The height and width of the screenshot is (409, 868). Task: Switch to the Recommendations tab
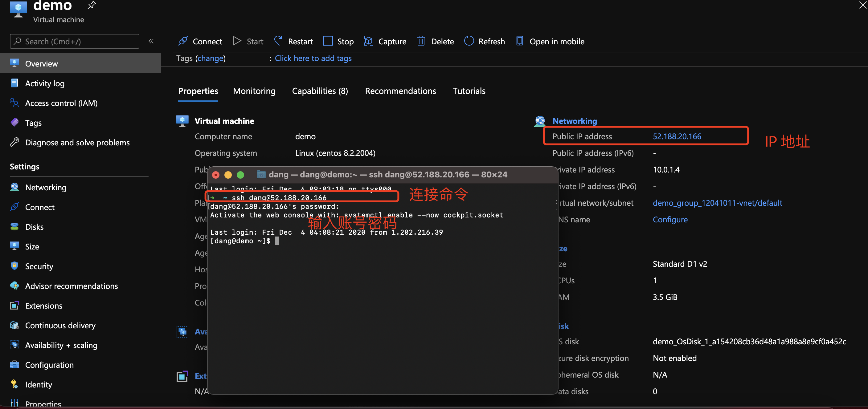coord(400,91)
